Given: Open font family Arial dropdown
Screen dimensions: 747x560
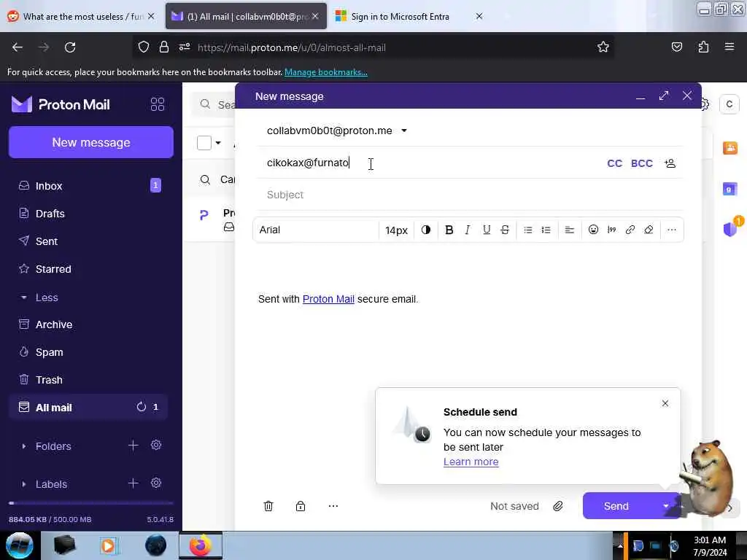Looking at the screenshot, I should (x=317, y=230).
